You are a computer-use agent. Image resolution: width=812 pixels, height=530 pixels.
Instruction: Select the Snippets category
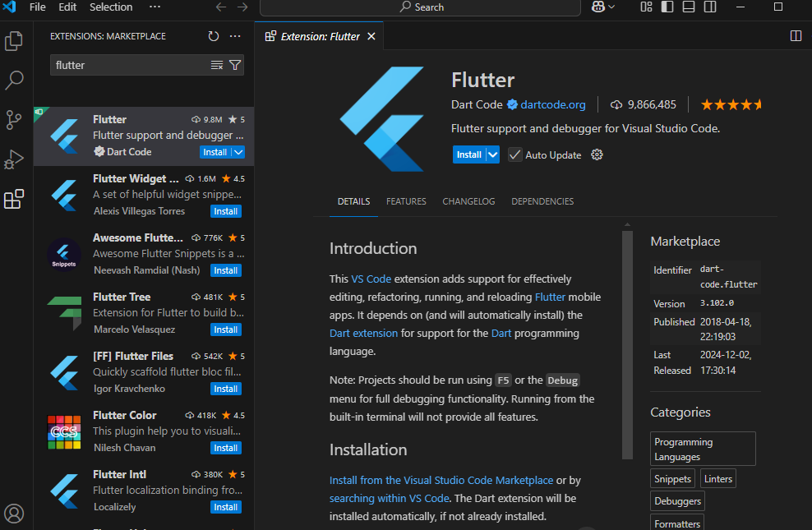672,479
